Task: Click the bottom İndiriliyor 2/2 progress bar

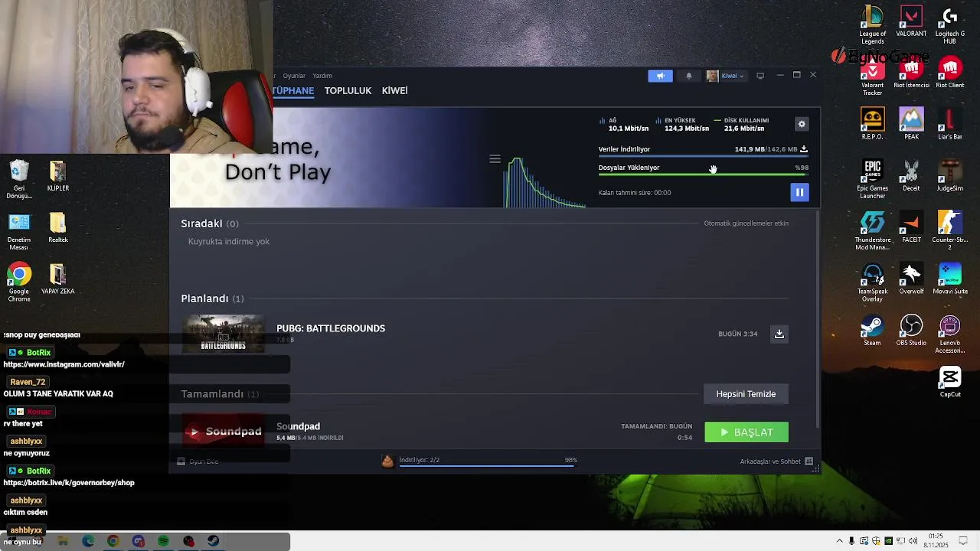Action: [x=487, y=465]
